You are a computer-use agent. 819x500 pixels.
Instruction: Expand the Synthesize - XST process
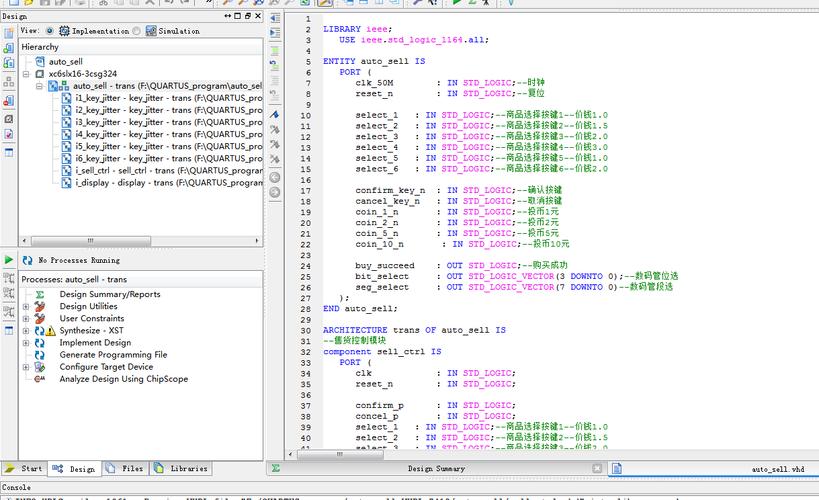point(26,331)
